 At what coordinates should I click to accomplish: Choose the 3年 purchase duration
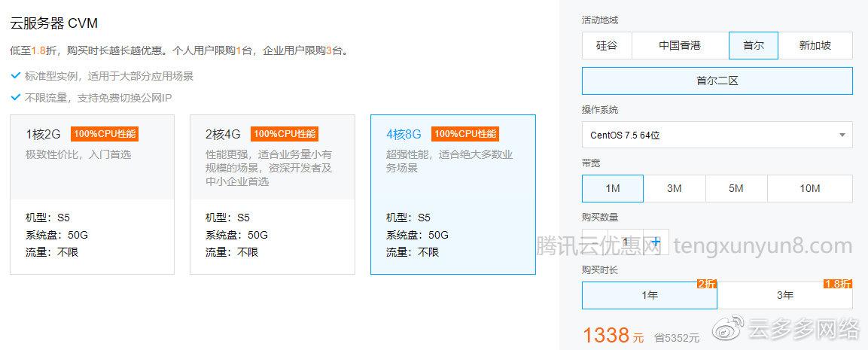click(785, 295)
